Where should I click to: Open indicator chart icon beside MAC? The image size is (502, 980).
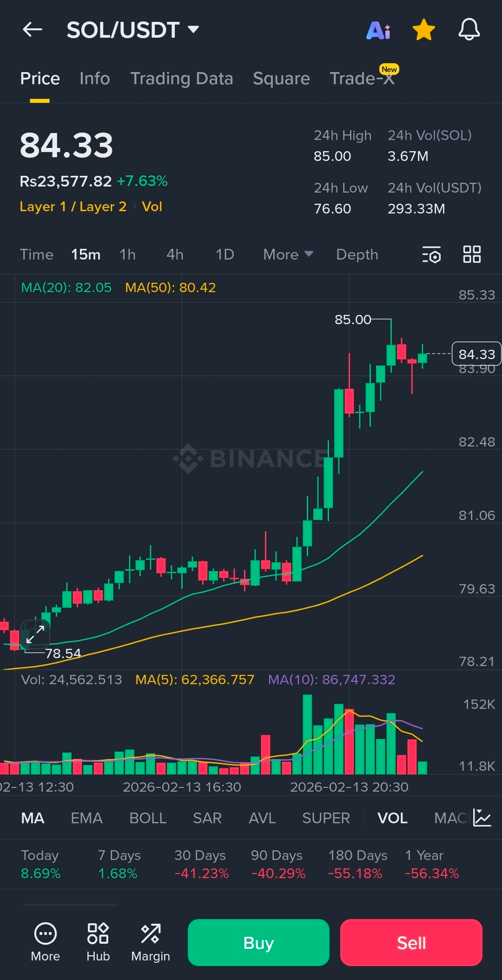click(x=482, y=818)
